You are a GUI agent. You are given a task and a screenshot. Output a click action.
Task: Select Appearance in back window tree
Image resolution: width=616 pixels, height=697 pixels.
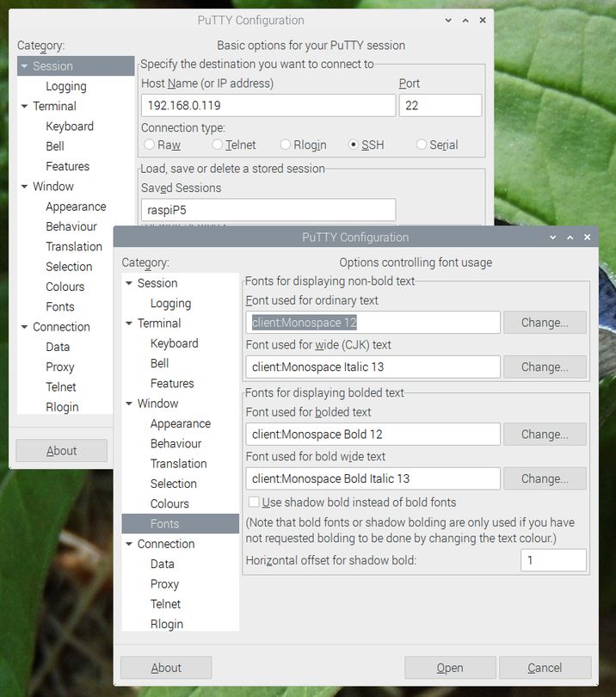click(76, 207)
